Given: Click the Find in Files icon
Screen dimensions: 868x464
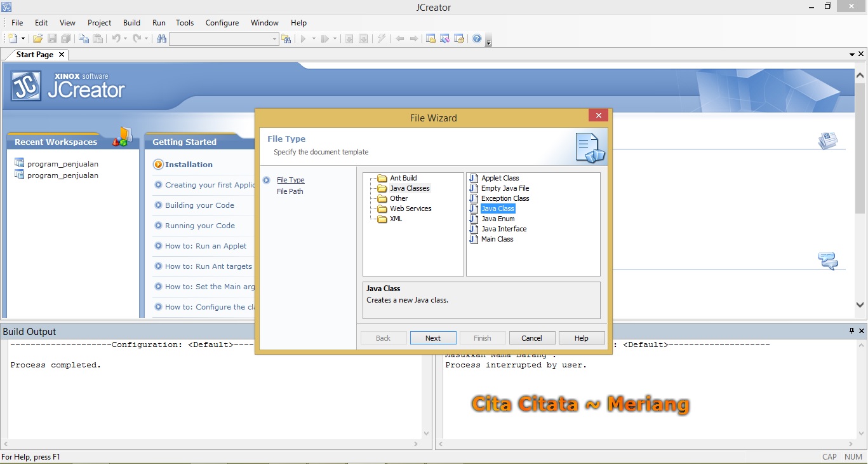Looking at the screenshot, I should point(286,39).
